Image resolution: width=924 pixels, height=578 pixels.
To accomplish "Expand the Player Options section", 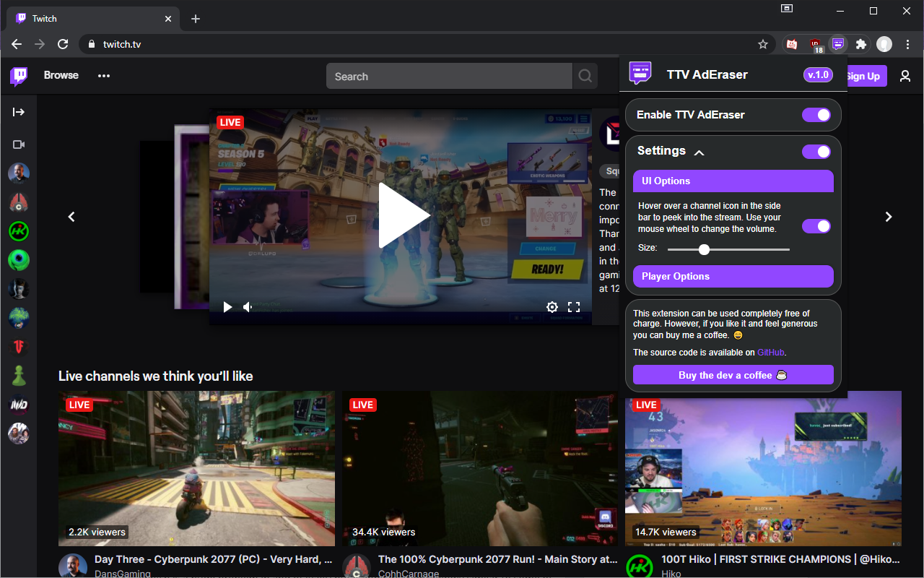I will point(733,276).
